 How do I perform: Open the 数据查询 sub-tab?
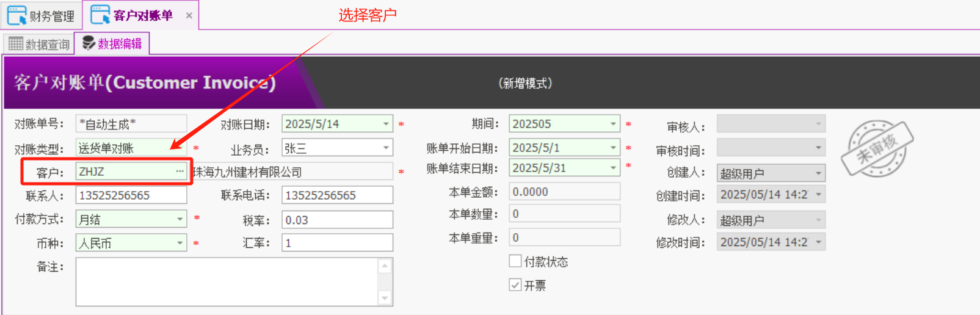(x=39, y=44)
